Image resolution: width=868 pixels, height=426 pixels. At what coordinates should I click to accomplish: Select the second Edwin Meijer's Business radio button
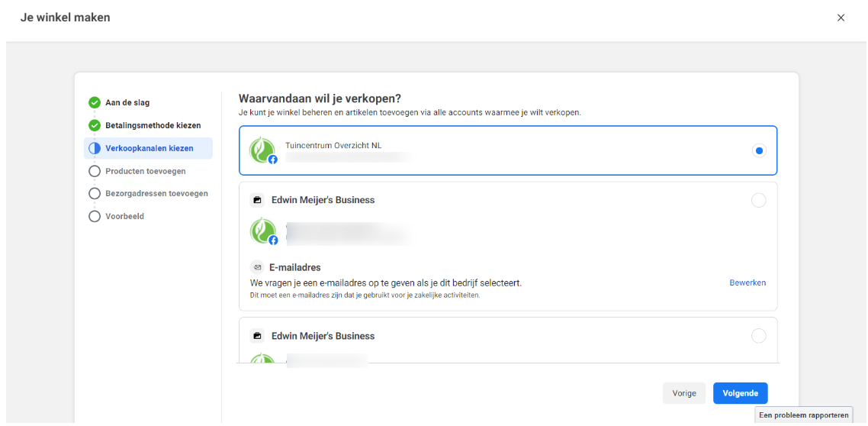coord(758,336)
